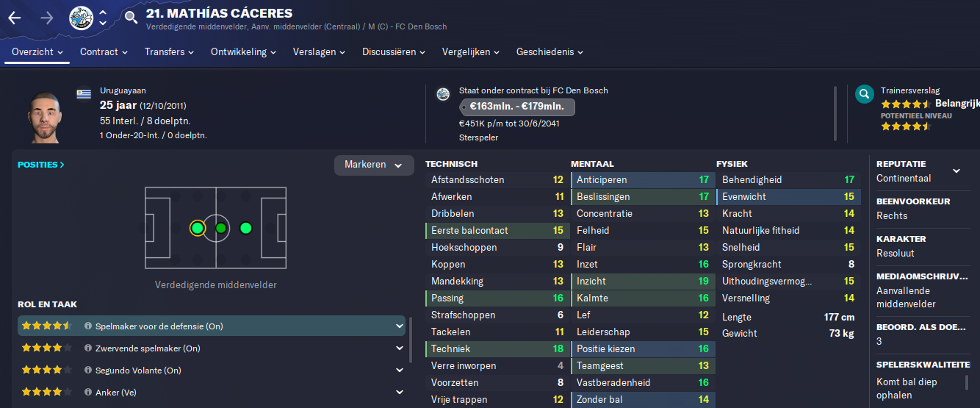Open the teal Trainersverslag magnifier icon
The width and height of the screenshot is (980, 408).
(864, 94)
